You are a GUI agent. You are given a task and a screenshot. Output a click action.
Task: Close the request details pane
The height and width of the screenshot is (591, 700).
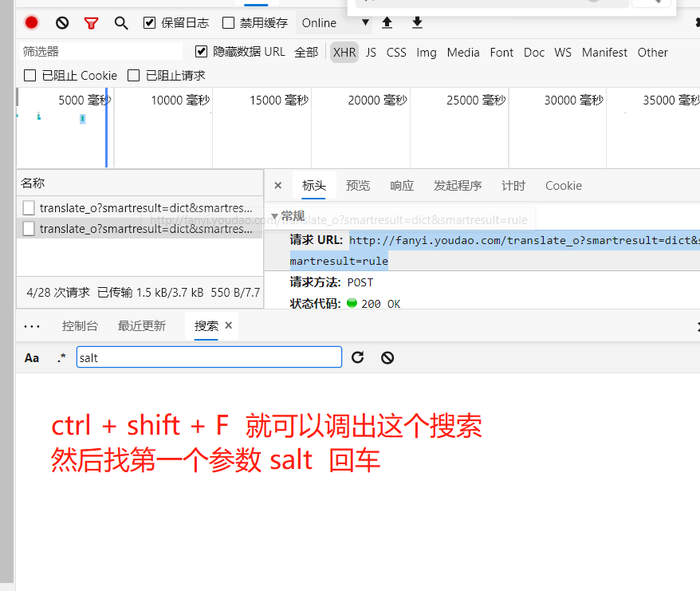point(277,185)
